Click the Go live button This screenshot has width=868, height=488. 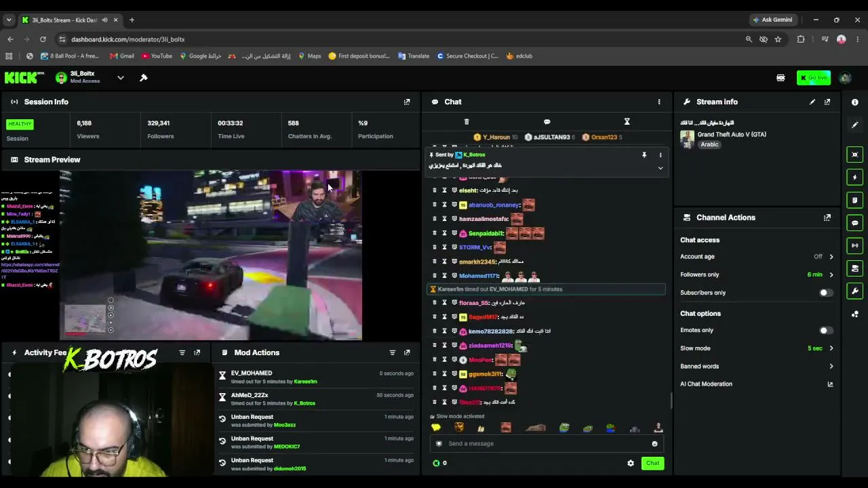click(x=814, y=78)
